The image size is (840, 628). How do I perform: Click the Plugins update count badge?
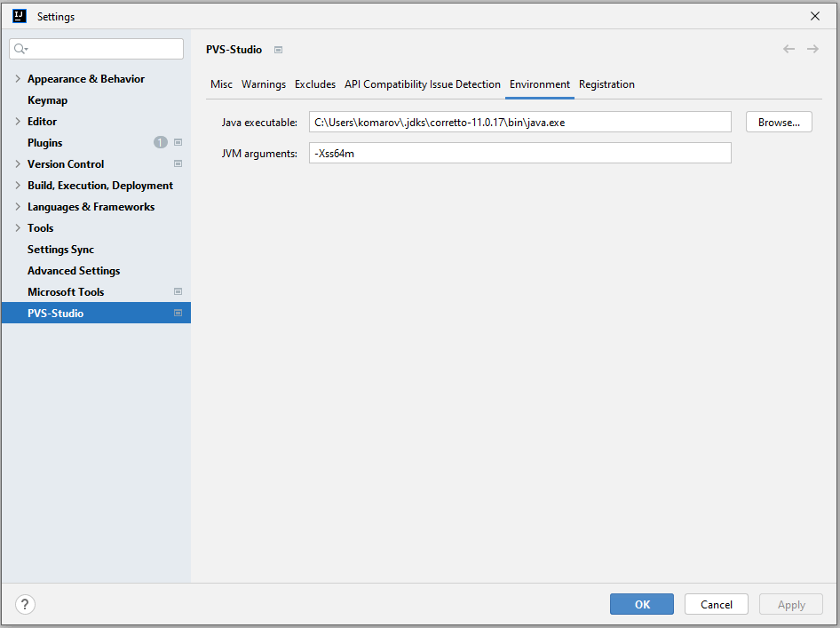tap(160, 142)
